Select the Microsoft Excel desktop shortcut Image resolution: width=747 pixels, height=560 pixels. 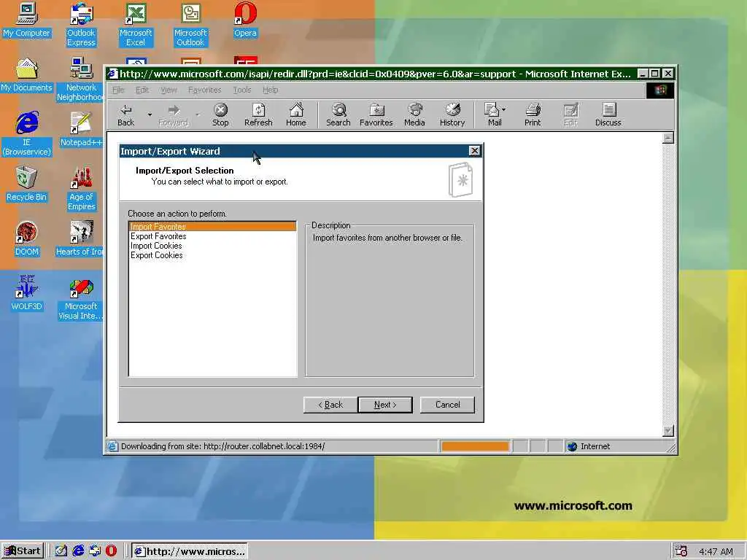pos(136,25)
